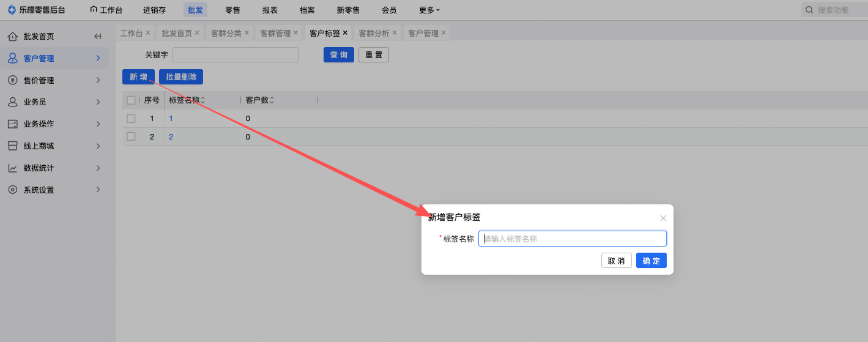The width and height of the screenshot is (868, 342).
Task: Close the 客群分类 tab
Action: [x=247, y=32]
